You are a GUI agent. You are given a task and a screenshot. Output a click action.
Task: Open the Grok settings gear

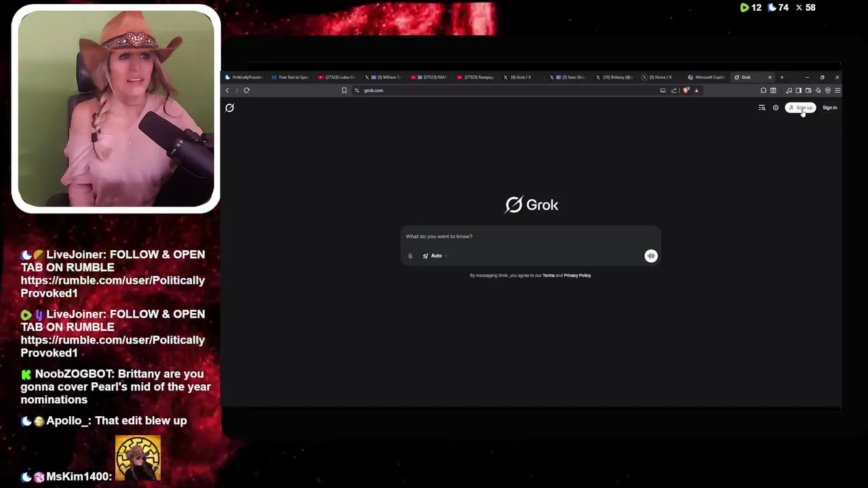point(776,108)
